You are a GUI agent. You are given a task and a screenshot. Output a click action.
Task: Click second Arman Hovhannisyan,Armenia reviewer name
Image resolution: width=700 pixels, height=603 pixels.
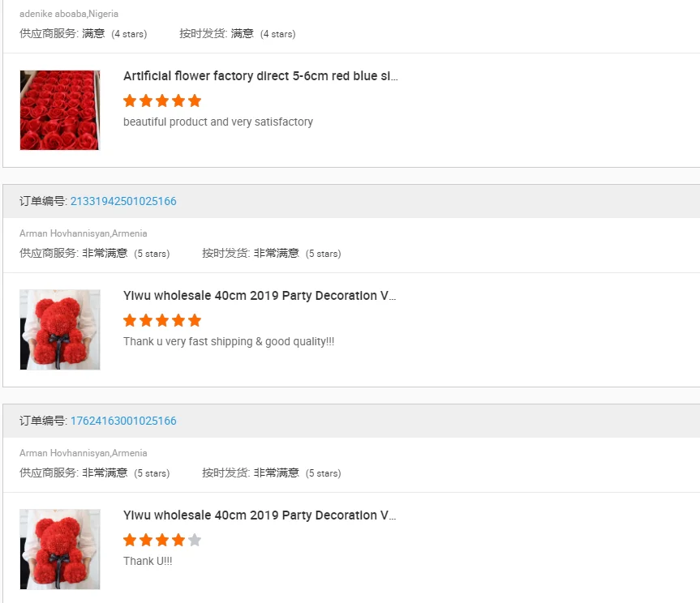(83, 453)
